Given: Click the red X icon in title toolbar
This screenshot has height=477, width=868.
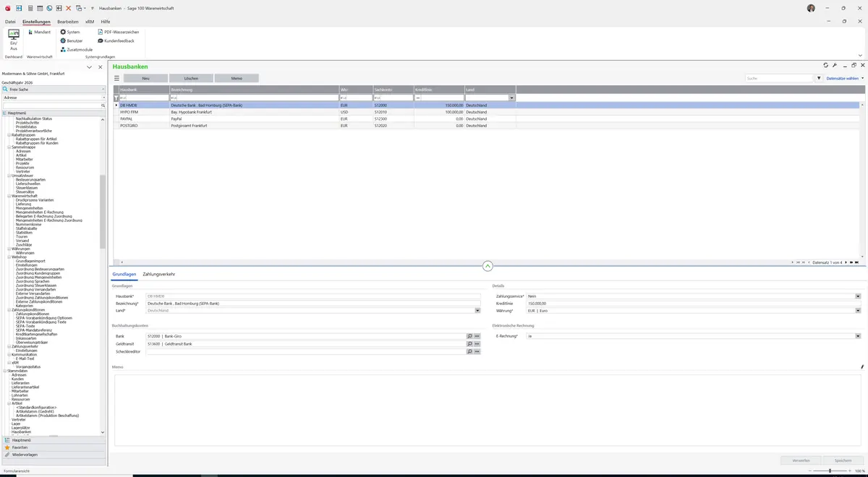Looking at the screenshot, I should [69, 8].
